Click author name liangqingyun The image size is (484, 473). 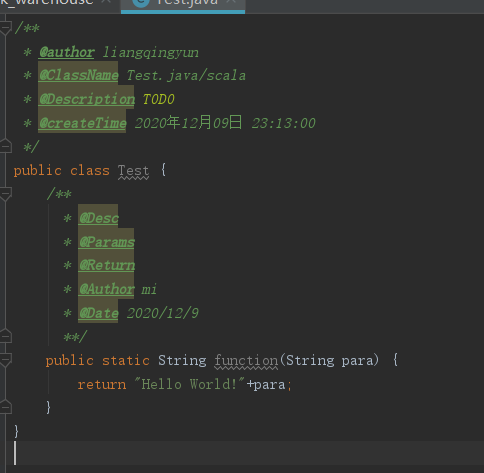151,53
